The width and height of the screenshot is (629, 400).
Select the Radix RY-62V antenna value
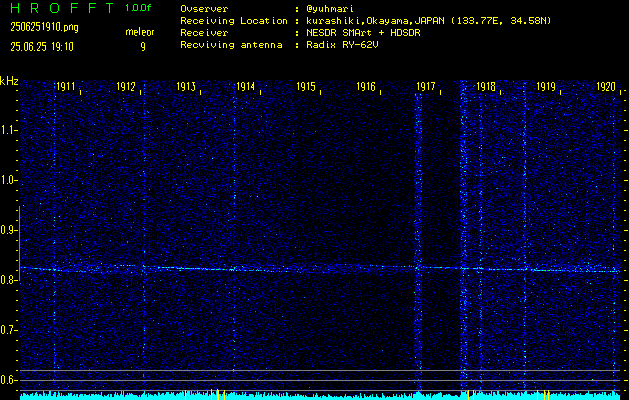click(342, 45)
